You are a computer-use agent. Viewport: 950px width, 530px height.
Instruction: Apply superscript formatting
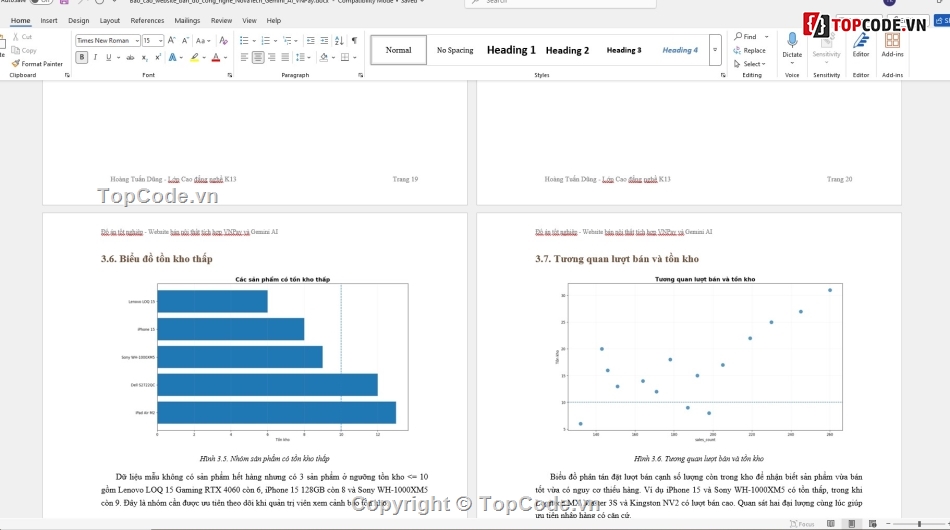tap(158, 58)
